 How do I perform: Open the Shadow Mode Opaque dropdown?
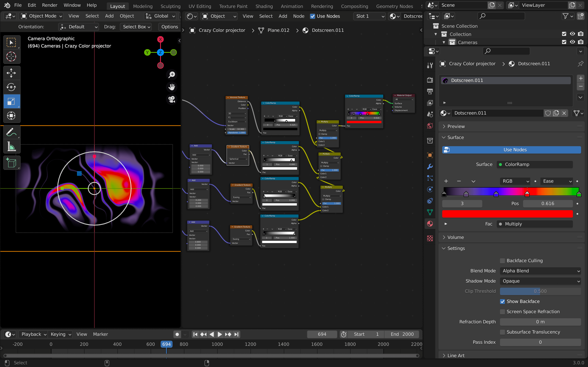click(540, 281)
